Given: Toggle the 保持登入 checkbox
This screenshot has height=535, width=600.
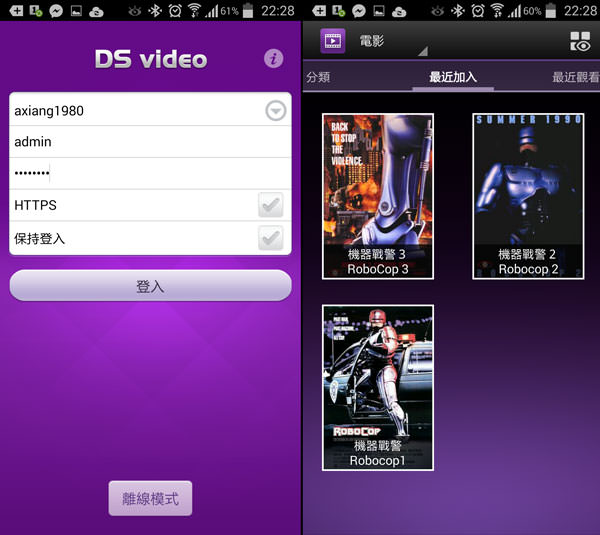Looking at the screenshot, I should coord(271,238).
